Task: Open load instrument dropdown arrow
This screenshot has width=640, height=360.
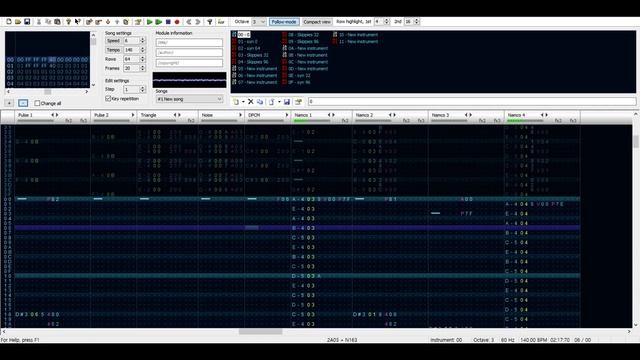Action: click(x=279, y=102)
